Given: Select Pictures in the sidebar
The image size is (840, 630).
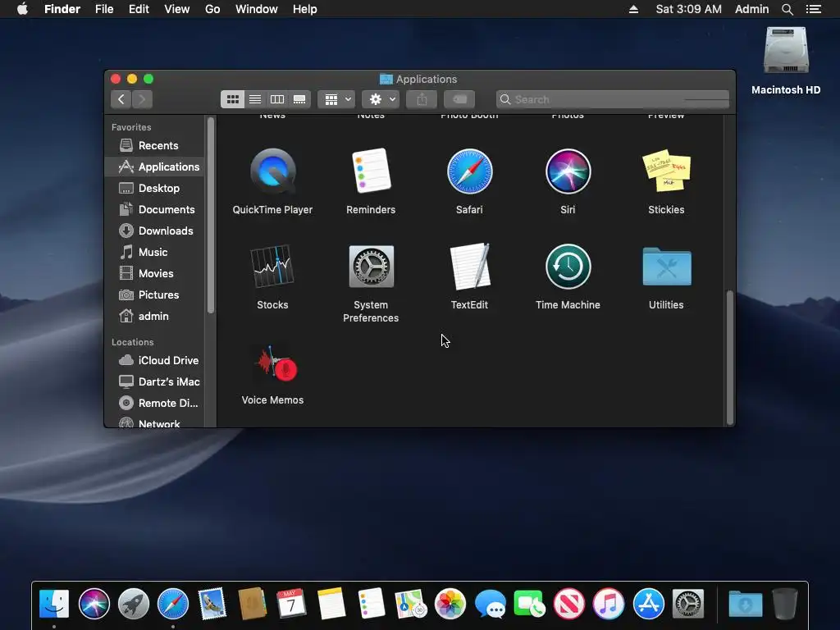Looking at the screenshot, I should [x=155, y=294].
